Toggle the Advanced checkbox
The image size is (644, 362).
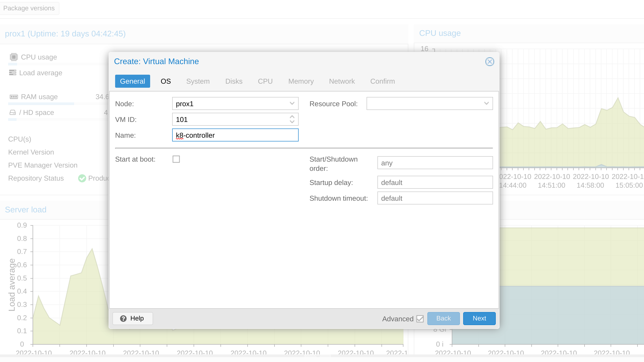[420, 319]
